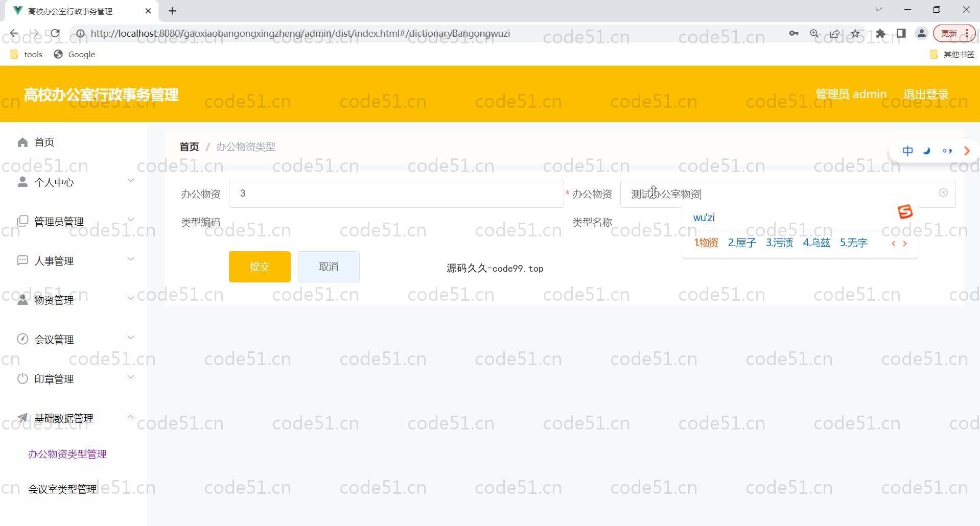Open the browser extensions puzzle icon

coord(880,34)
